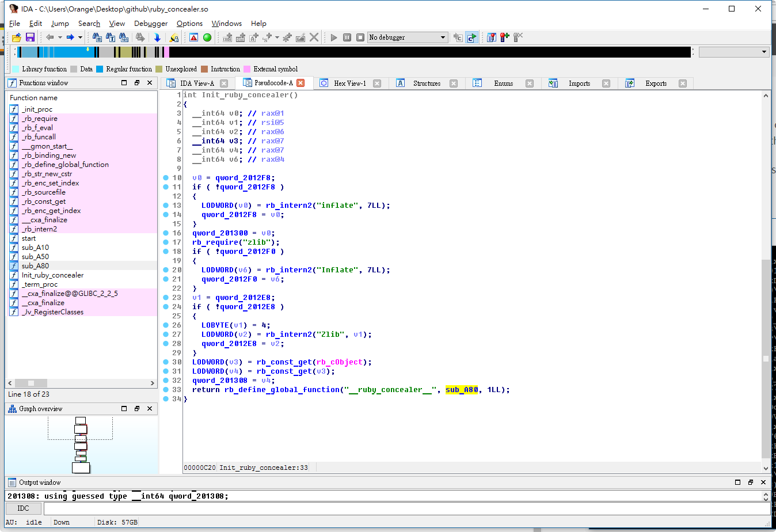Open the back navigation history arrow
Viewport: 776px width, 532px height.
(60, 37)
